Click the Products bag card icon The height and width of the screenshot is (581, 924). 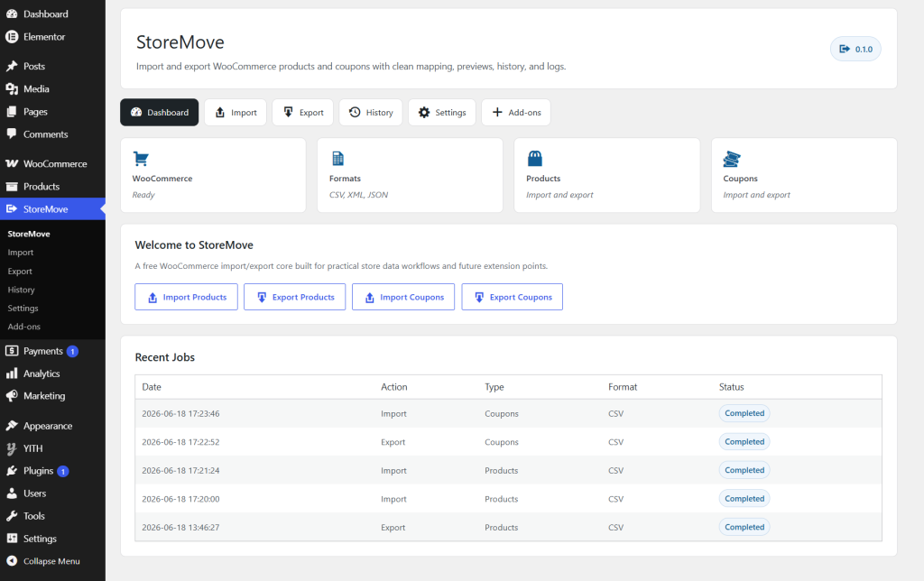(534, 159)
